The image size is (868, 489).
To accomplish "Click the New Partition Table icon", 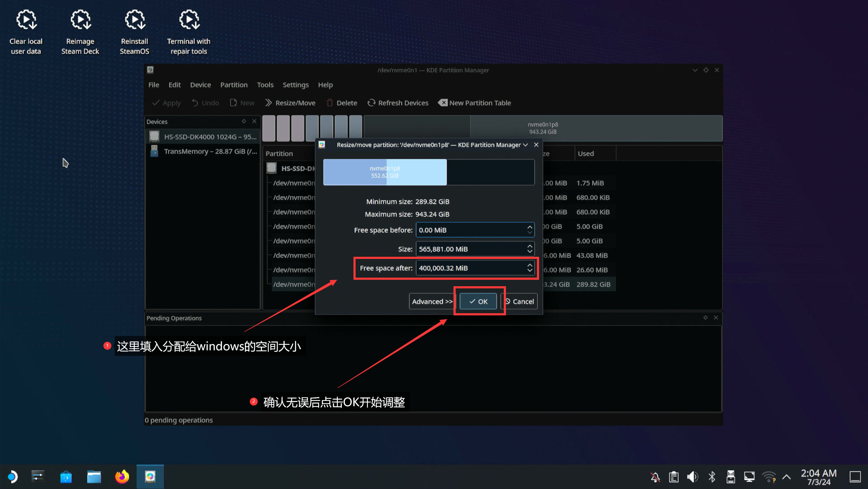I will click(x=443, y=103).
